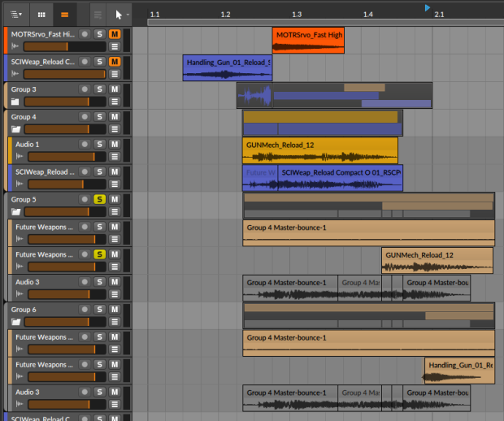The width and height of the screenshot is (504, 421).
Task: Adjust the volume fader of MOTRSrvo_Fast Hi
Action: [x=64, y=46]
